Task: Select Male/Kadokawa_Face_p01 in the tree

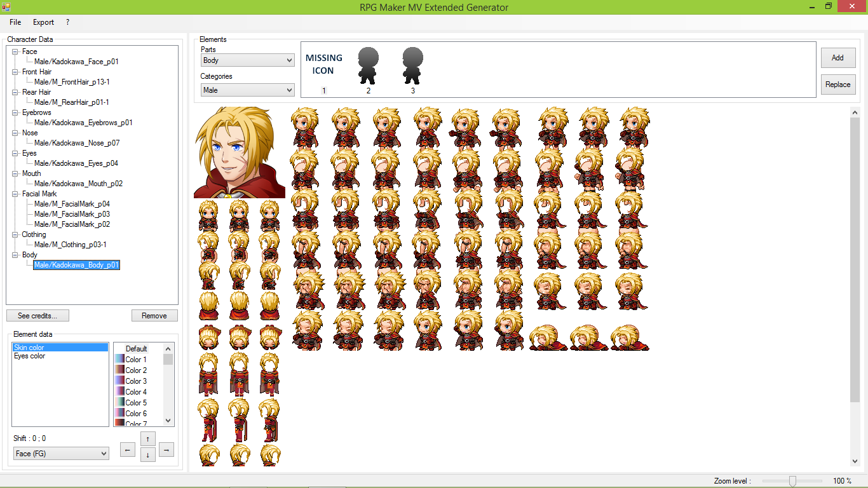Action: point(76,62)
